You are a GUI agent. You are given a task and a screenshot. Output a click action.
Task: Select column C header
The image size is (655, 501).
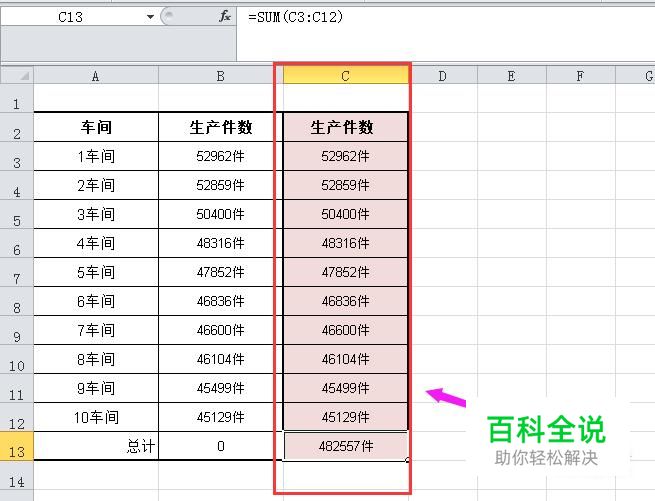coord(345,76)
